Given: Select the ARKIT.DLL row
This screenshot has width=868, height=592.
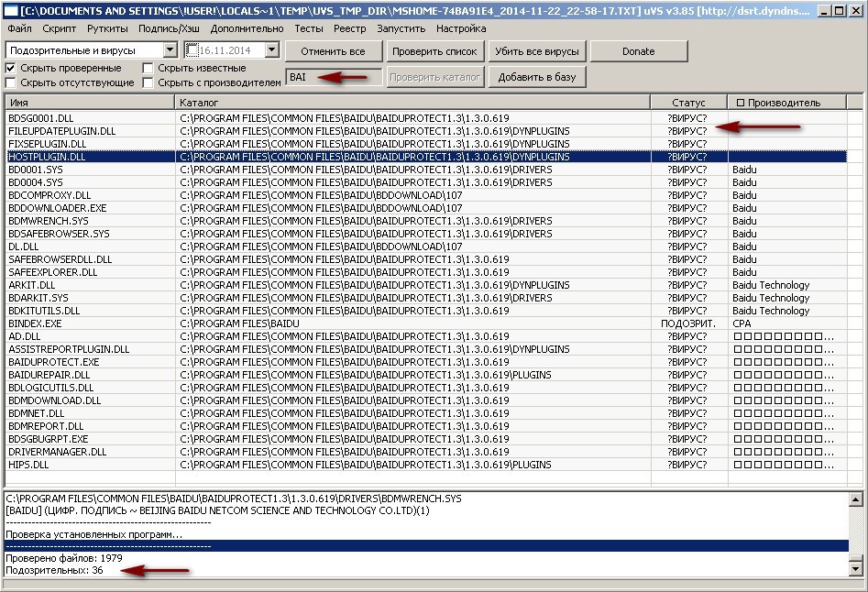Looking at the screenshot, I should pyautogui.click(x=425, y=285).
